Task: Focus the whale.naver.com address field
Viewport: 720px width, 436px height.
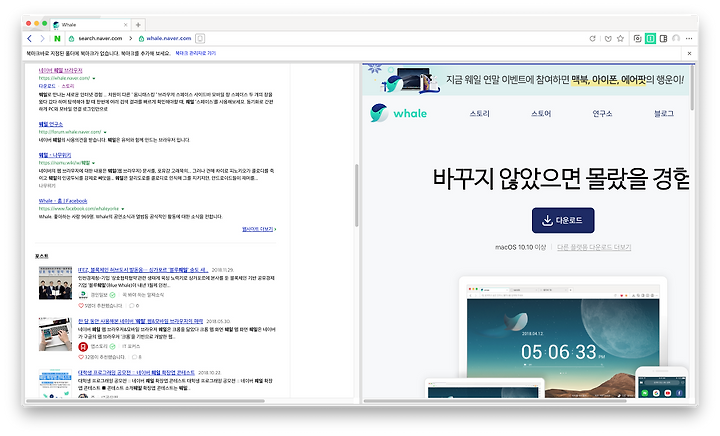Action: click(169, 39)
